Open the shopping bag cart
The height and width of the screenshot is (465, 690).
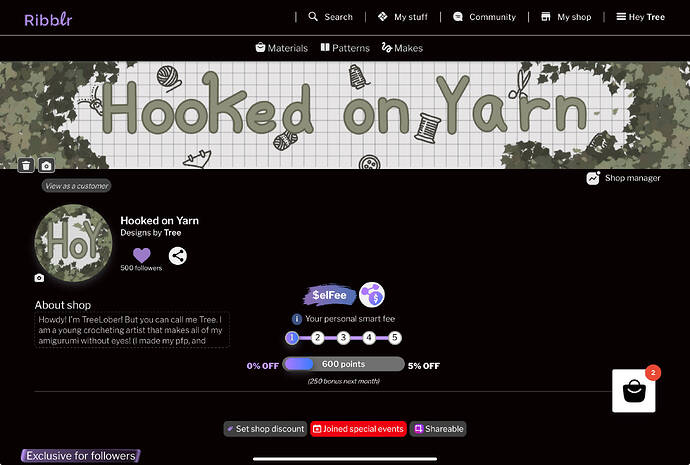634,391
